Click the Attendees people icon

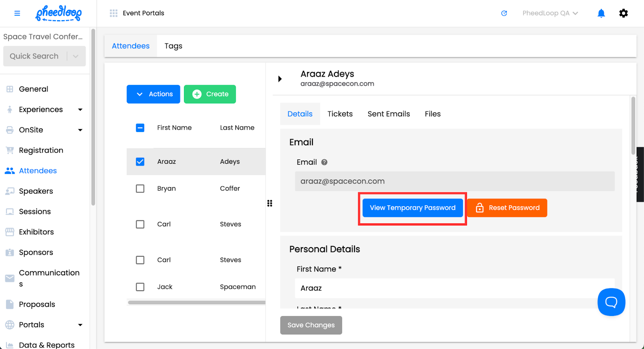pyautogui.click(x=10, y=171)
